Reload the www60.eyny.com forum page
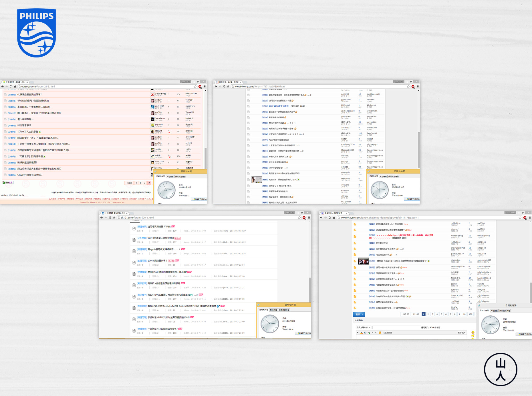532x396 pixels. pyautogui.click(x=224, y=86)
